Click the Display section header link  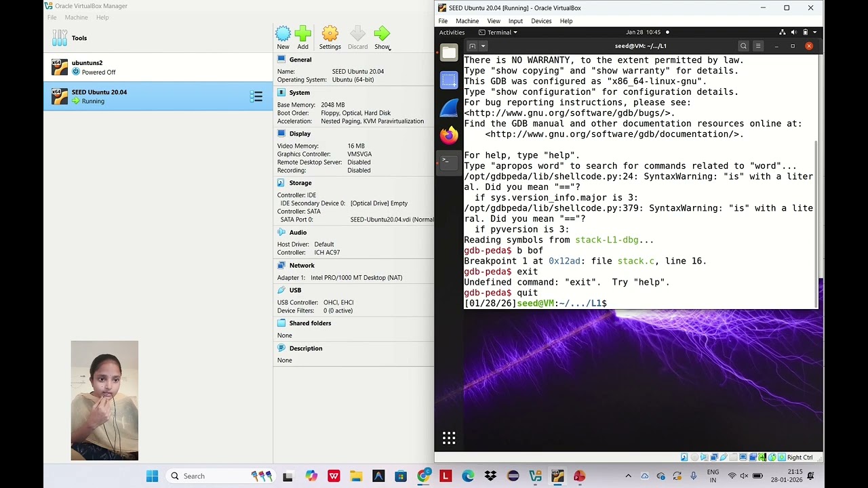click(300, 134)
